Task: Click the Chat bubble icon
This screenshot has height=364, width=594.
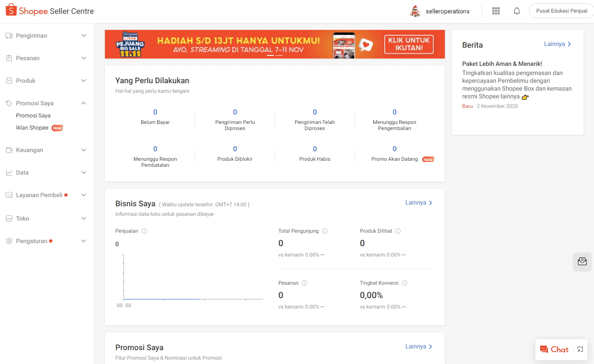Action: pyautogui.click(x=544, y=349)
